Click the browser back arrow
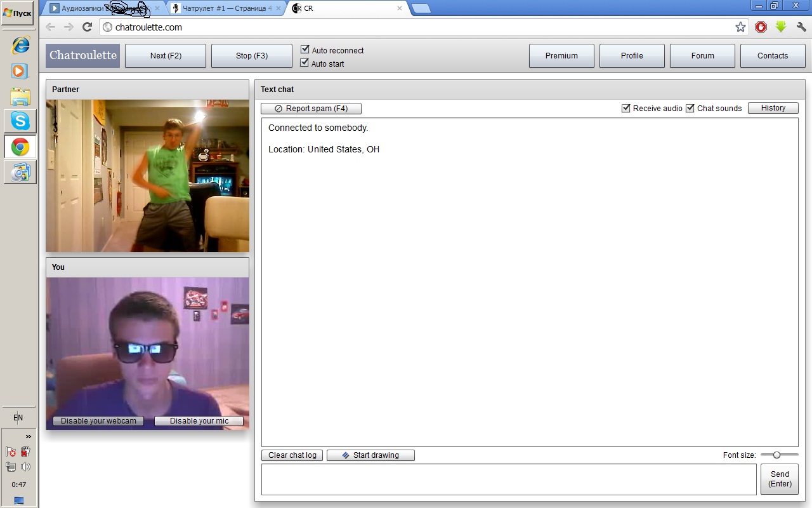 51,27
